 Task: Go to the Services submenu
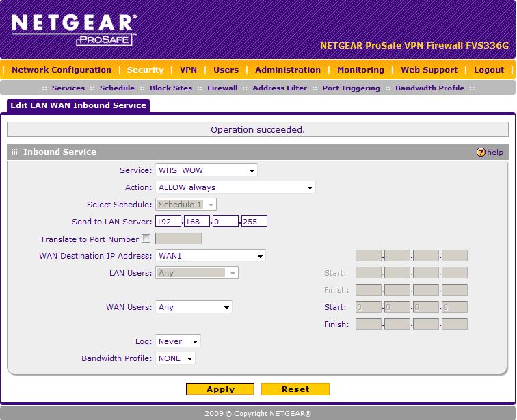(x=68, y=88)
